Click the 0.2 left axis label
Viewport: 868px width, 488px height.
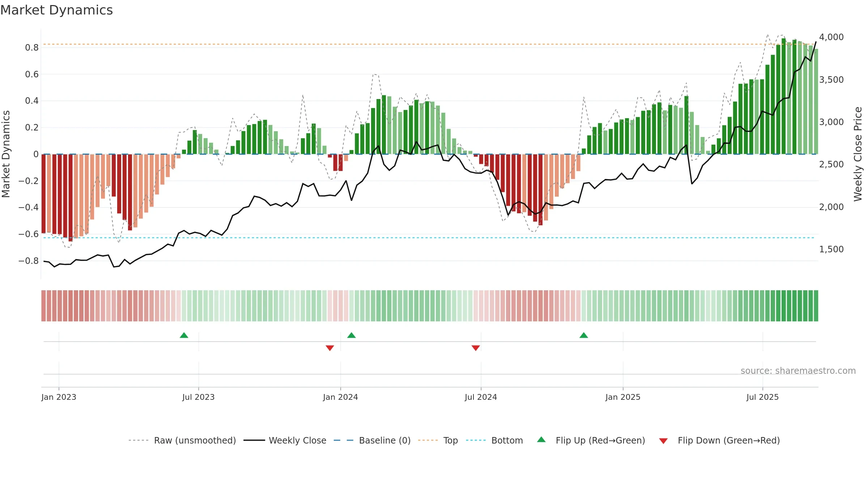(x=32, y=127)
